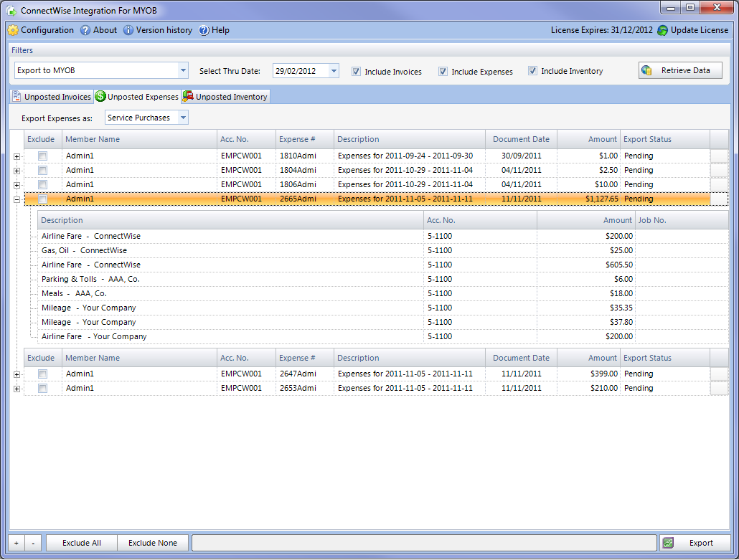This screenshot has height=560, width=739.
Task: Check Exclude for expense 2647Admi
Action: 43,374
